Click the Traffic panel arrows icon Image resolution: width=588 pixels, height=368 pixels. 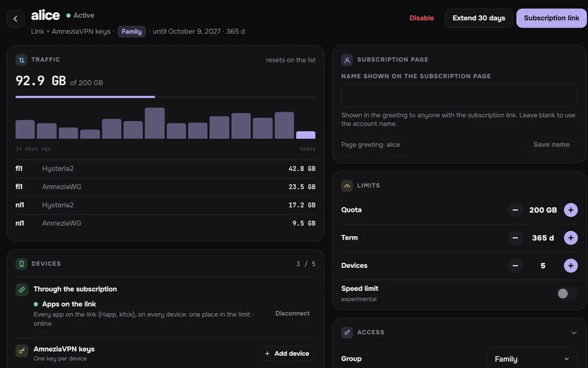(x=22, y=59)
